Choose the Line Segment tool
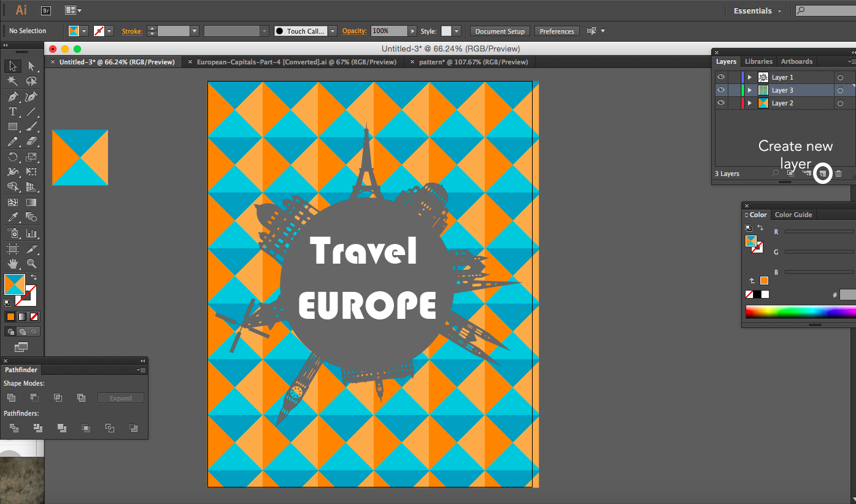 click(31, 112)
